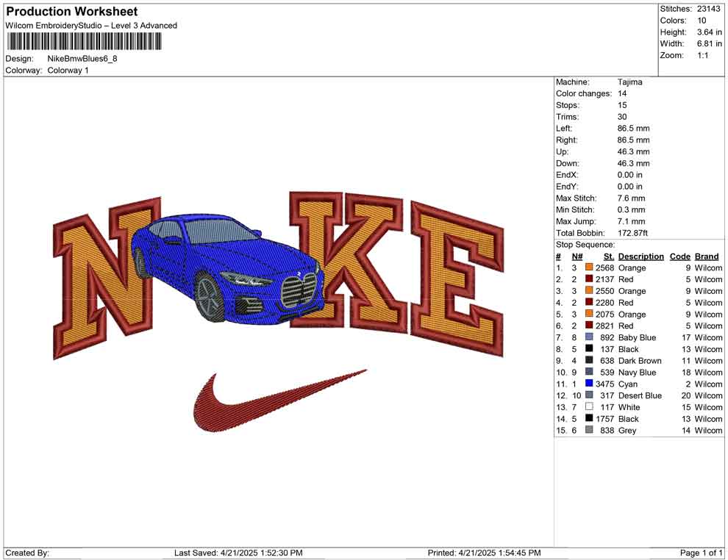Image resolution: width=728 pixels, height=560 pixels.
Task: Click the Wilcom EmbroideryStudio subtitle
Action: coord(91,26)
